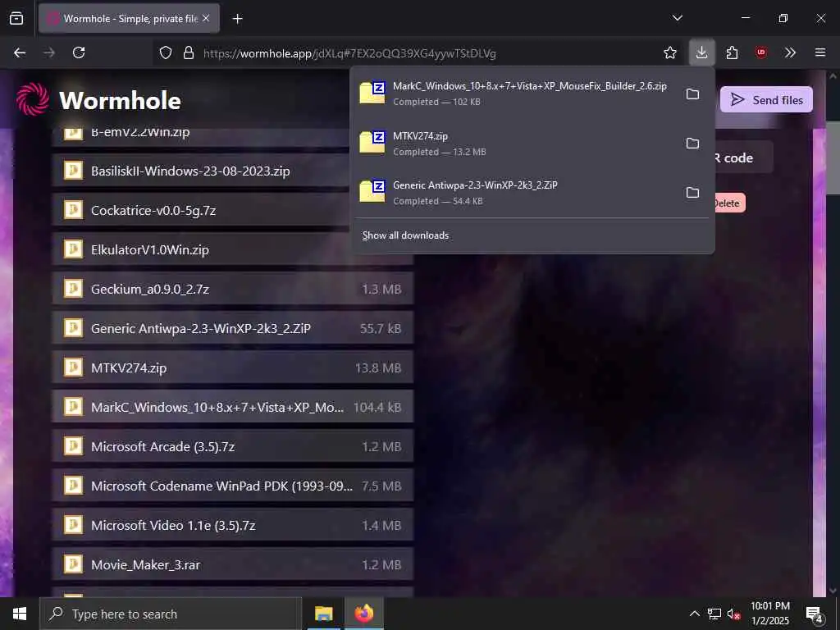Click the page vertical scrollbar thumb
840x630 pixels.
(x=833, y=157)
